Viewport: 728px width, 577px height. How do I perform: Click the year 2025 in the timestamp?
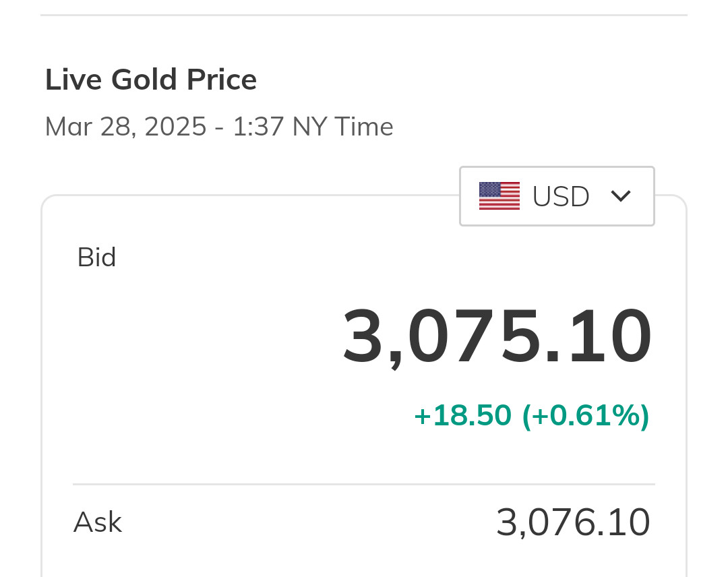pos(175,127)
